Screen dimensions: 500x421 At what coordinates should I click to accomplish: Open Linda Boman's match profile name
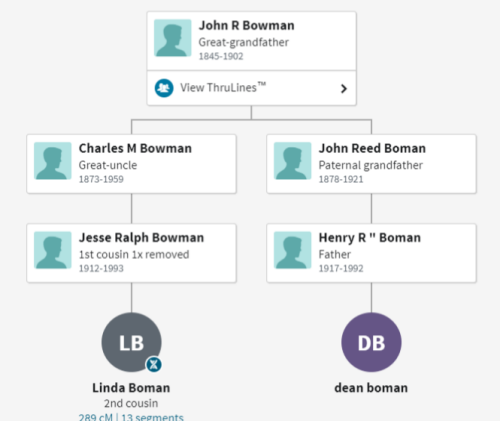tap(131, 388)
